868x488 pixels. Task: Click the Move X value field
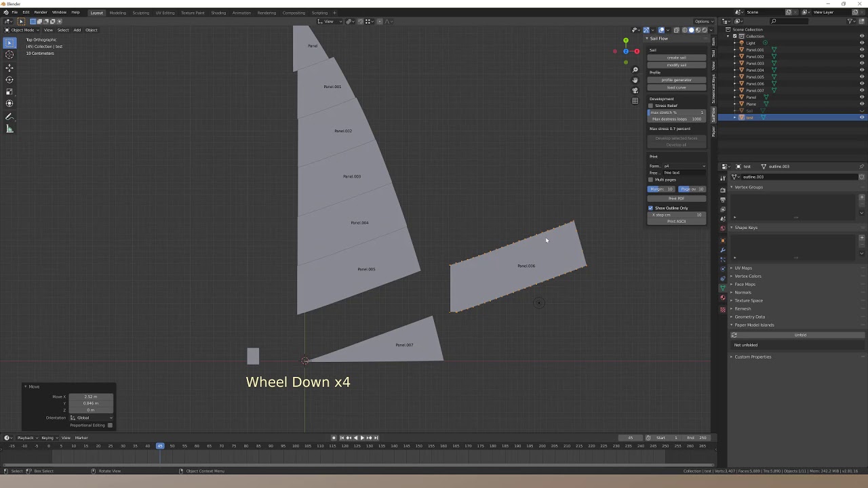[x=91, y=396]
